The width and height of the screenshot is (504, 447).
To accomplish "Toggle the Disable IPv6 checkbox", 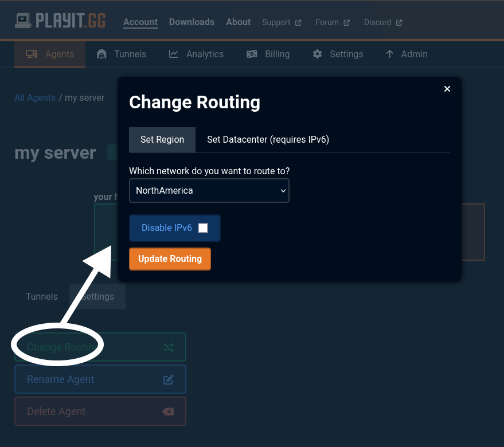I will coord(203,228).
